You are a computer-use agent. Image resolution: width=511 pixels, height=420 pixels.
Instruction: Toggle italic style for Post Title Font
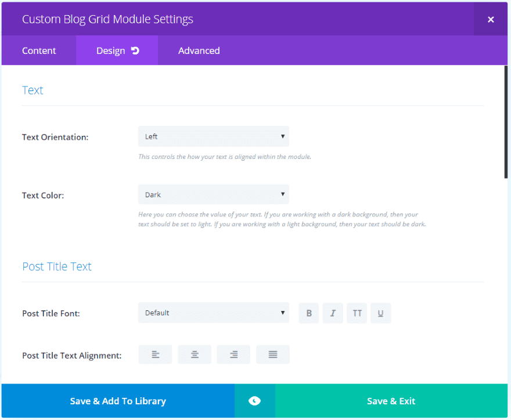(x=333, y=313)
